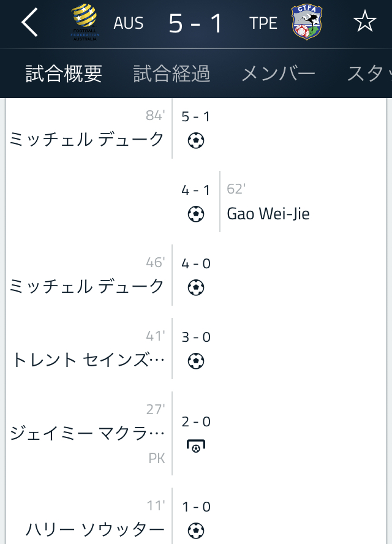Select ミッチェル デューク at 46 minutes
The width and height of the screenshot is (392, 544).
87,286
